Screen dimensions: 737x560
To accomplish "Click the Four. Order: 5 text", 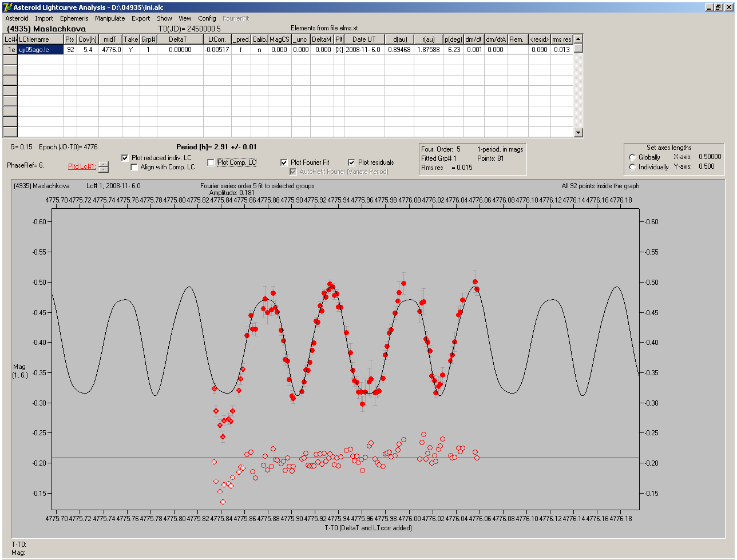I will [x=441, y=149].
